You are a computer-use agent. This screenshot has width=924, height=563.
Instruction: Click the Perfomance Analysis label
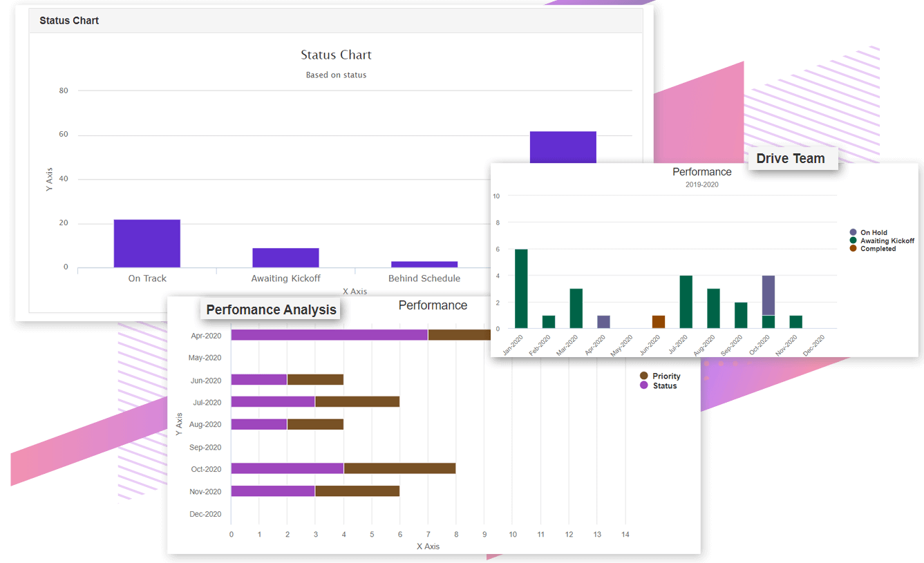click(x=271, y=309)
